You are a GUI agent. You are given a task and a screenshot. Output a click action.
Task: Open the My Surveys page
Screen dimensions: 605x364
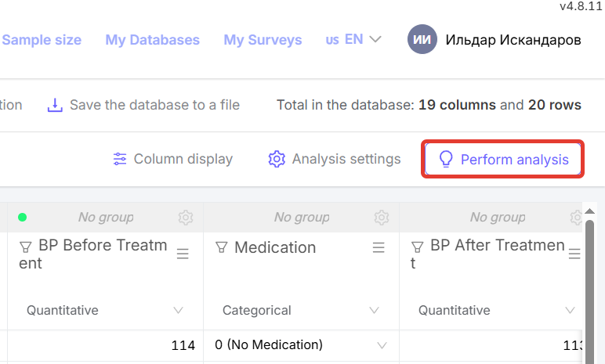tap(263, 39)
